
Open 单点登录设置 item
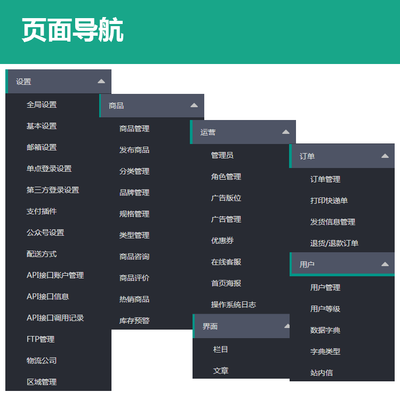[x=49, y=169]
